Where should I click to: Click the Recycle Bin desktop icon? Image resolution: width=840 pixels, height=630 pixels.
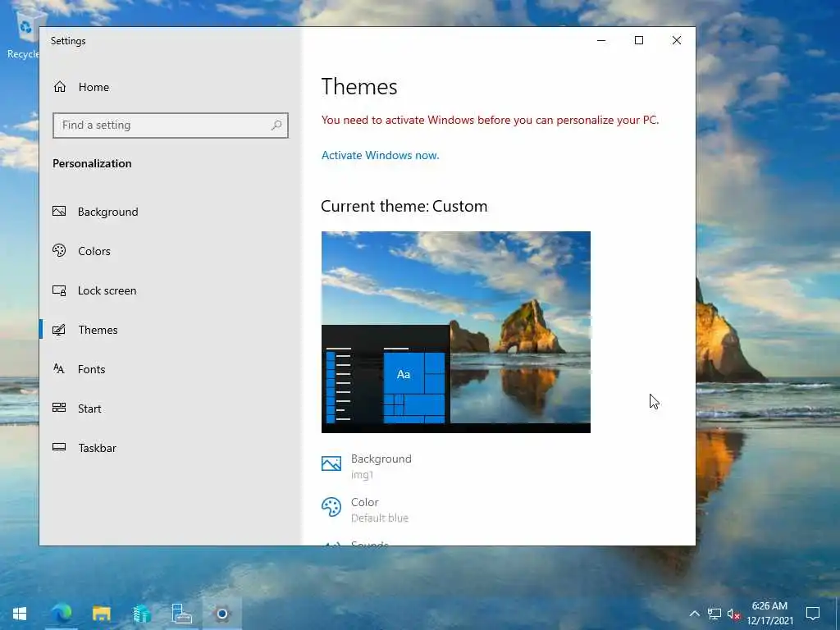click(x=24, y=33)
